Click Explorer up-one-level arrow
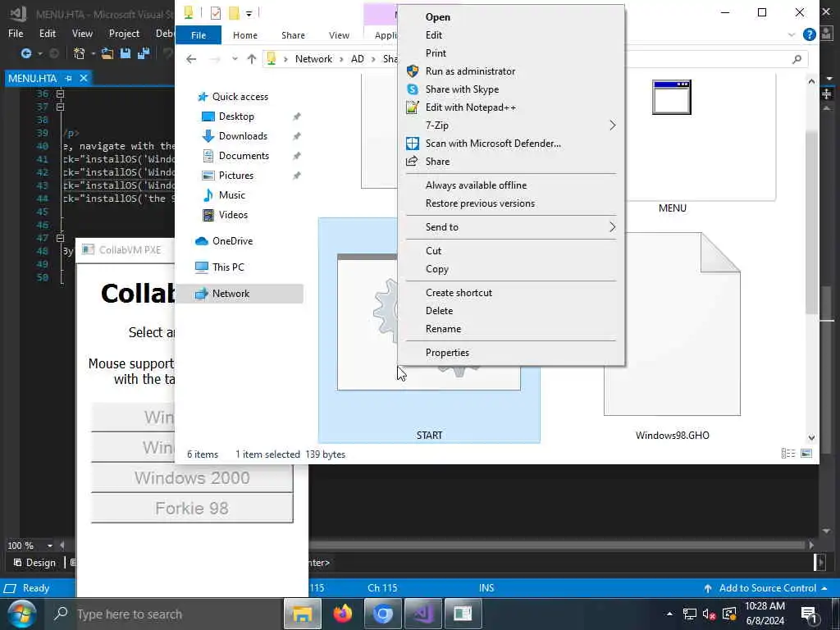Viewport: 840px width, 630px height. click(x=251, y=59)
